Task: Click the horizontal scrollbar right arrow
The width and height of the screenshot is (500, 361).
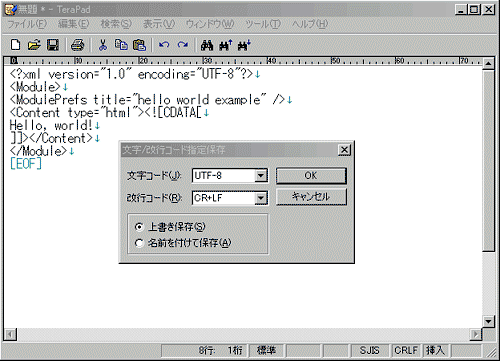Action: tap(476, 334)
